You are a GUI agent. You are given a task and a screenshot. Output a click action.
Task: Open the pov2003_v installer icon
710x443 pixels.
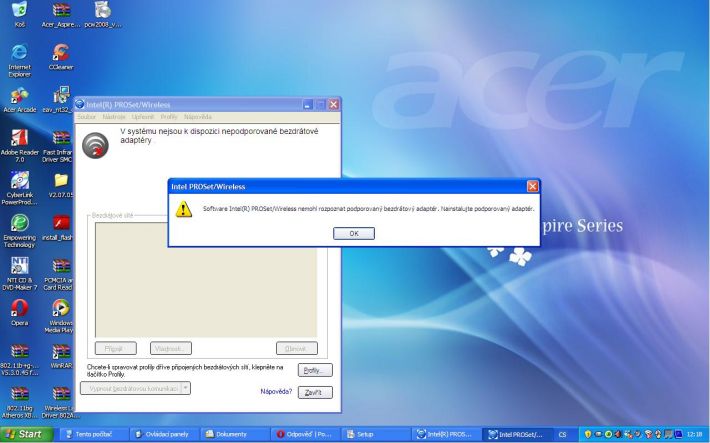tap(103, 14)
